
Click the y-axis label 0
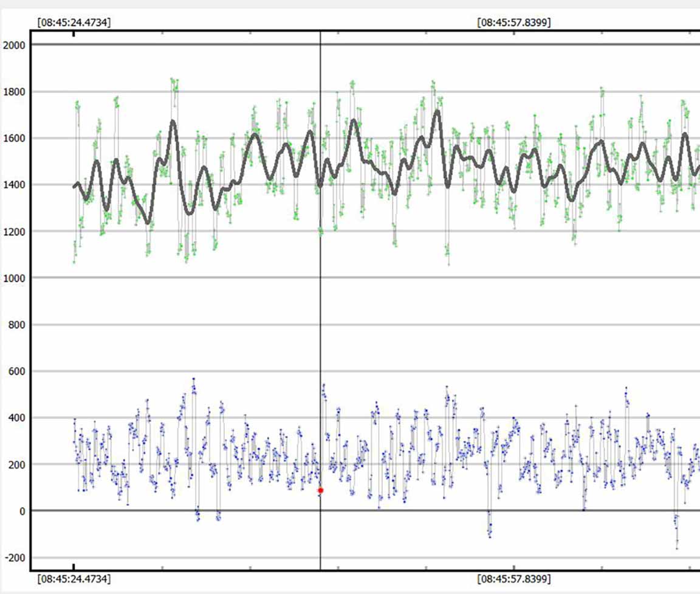pyautogui.click(x=22, y=511)
